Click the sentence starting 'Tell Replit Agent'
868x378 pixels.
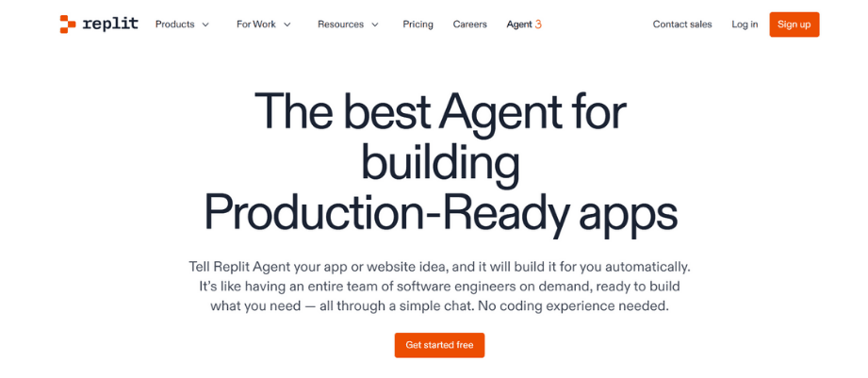pyautogui.click(x=440, y=267)
